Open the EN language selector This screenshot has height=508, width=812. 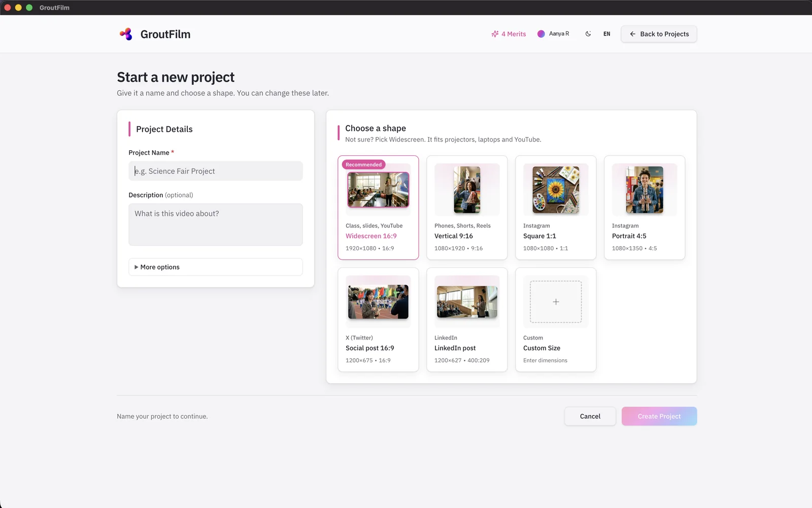[x=606, y=34]
